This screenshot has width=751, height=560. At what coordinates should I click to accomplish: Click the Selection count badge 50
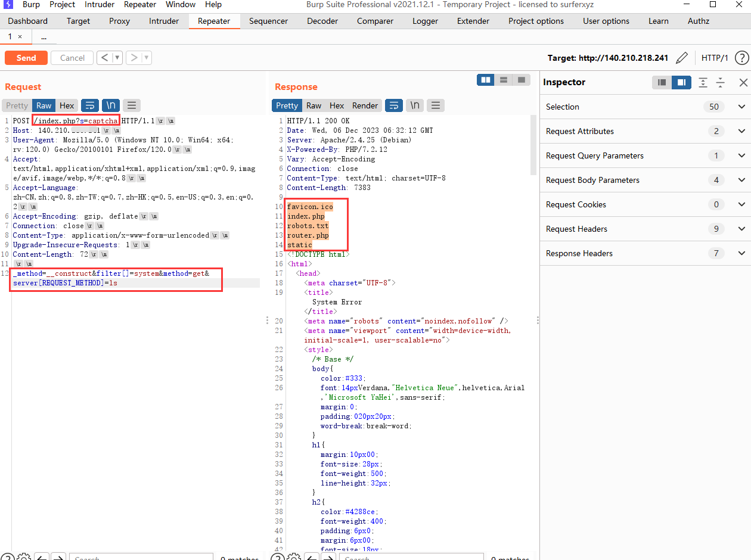pyautogui.click(x=714, y=107)
